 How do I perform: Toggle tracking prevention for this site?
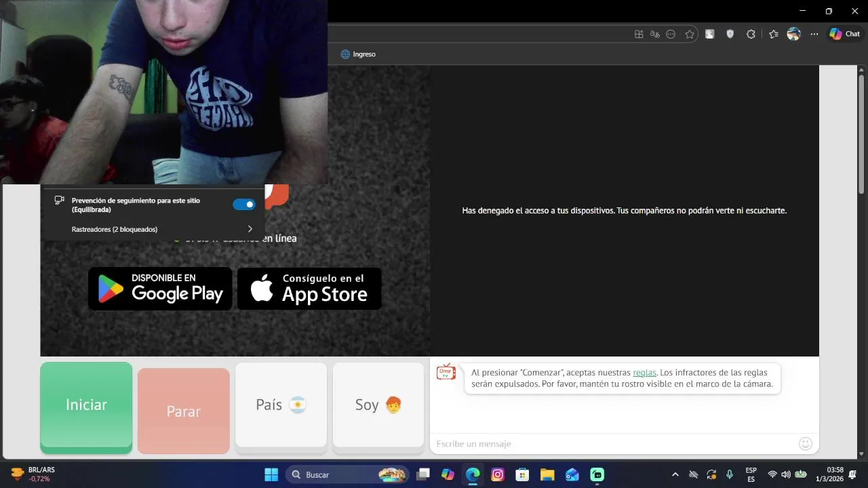point(244,204)
